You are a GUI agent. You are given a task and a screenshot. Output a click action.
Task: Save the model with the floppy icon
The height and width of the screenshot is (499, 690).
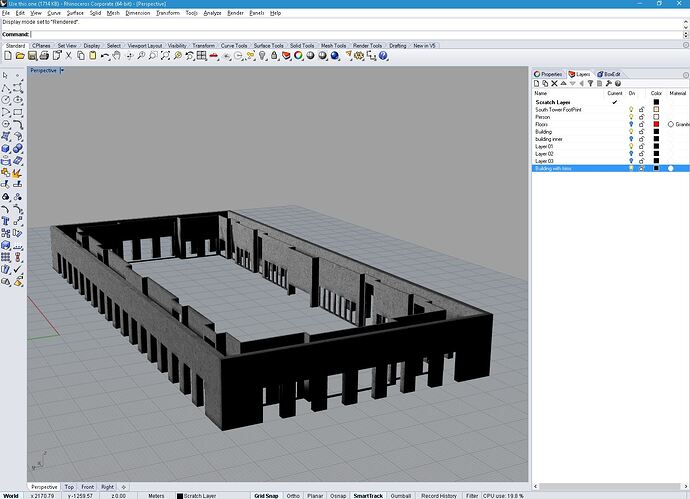point(32,56)
